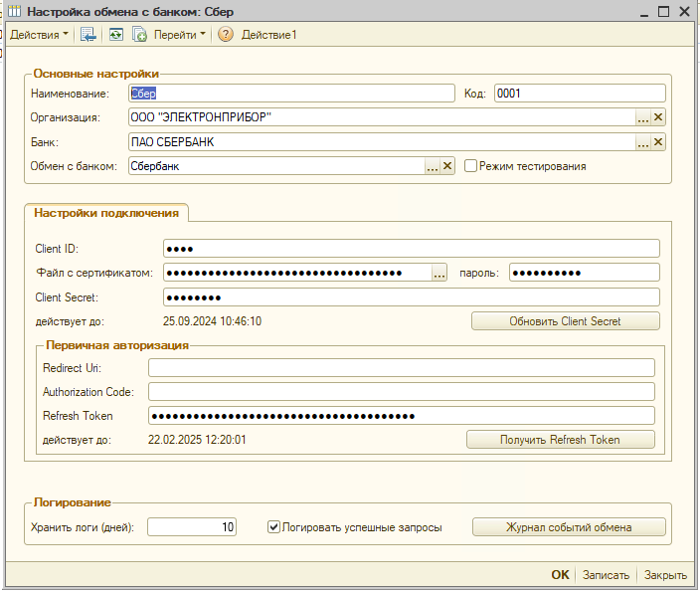
Task: Open selection list for Обмен с банком
Action: (x=433, y=166)
